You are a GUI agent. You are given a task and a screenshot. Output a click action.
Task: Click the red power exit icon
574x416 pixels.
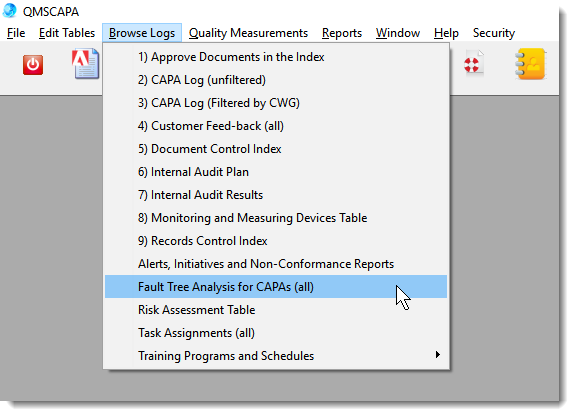(x=33, y=65)
